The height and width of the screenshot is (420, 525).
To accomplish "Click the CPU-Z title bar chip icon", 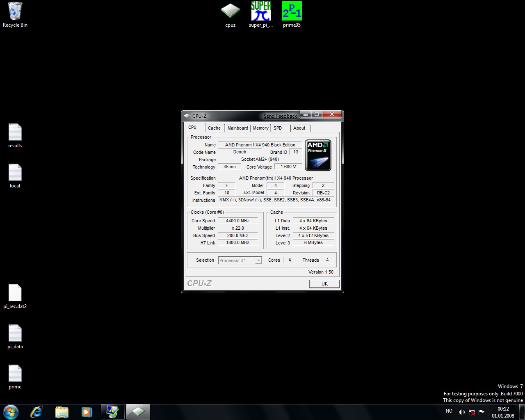I will [x=187, y=116].
